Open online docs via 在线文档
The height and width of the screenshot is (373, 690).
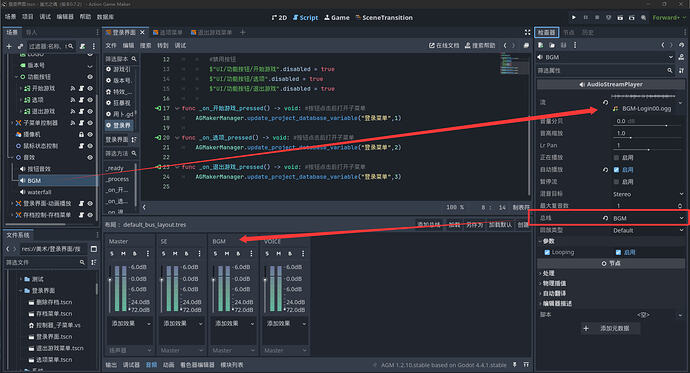point(444,45)
